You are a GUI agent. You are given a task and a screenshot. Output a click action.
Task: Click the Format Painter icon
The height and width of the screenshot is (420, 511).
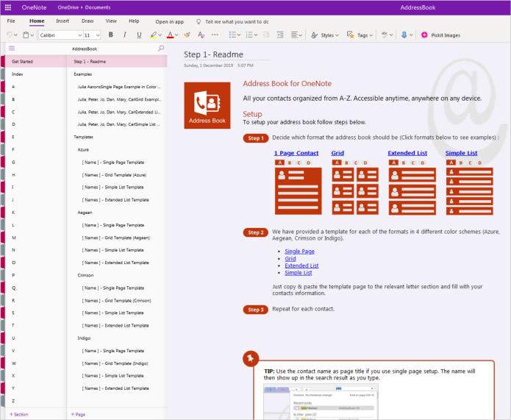(187, 35)
